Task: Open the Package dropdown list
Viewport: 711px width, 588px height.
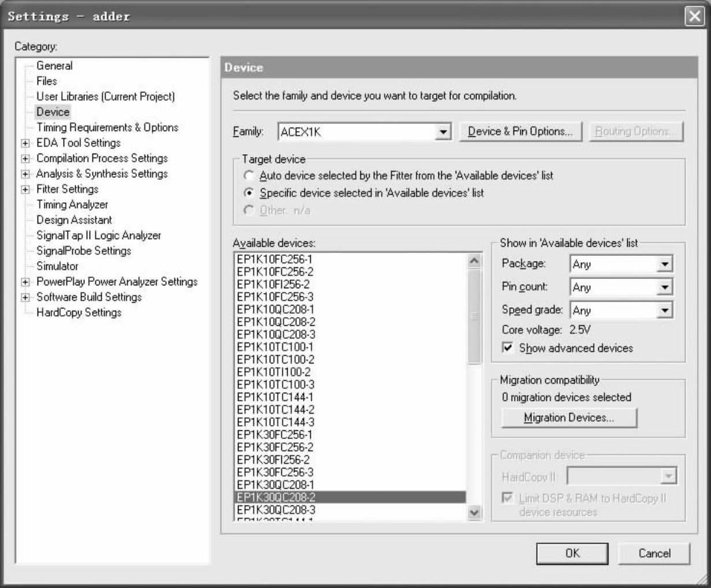Action: [x=665, y=265]
